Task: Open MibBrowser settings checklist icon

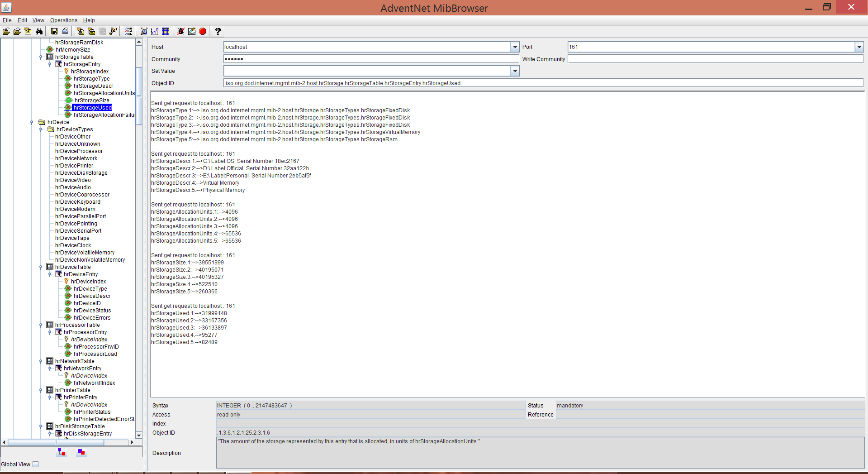Action: pos(128,31)
